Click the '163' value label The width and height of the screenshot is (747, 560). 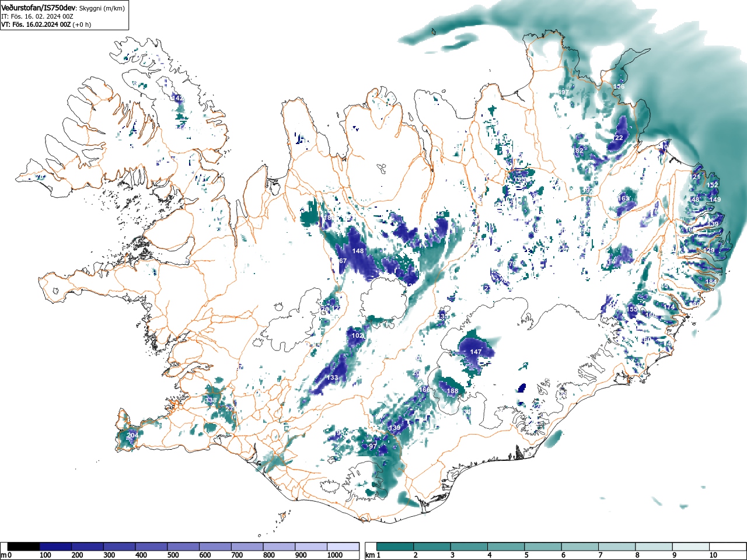[624, 198]
